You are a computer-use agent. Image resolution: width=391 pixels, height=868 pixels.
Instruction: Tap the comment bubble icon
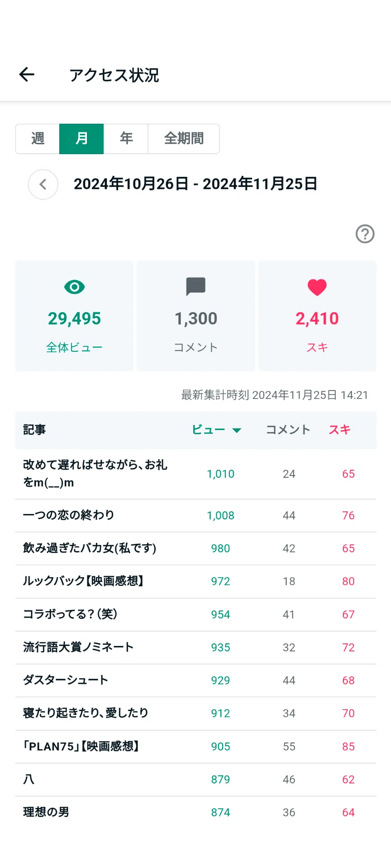(x=196, y=287)
